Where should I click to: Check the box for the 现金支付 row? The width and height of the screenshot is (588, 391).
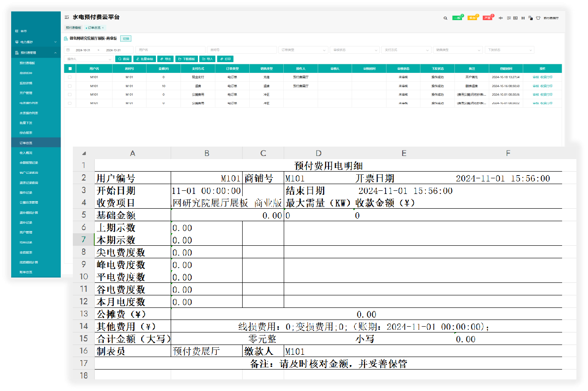pos(70,77)
